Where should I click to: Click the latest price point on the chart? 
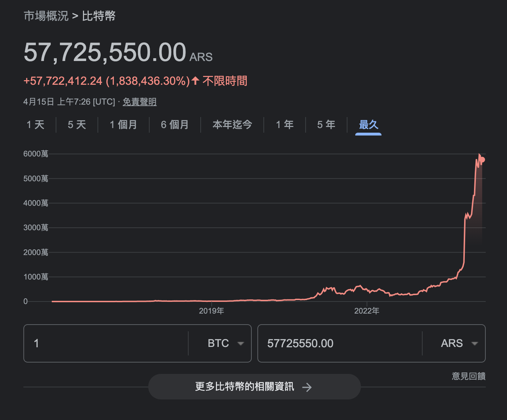coord(482,160)
